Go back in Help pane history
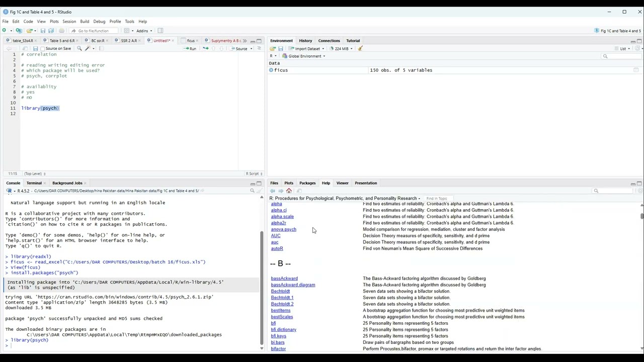 click(273, 191)
